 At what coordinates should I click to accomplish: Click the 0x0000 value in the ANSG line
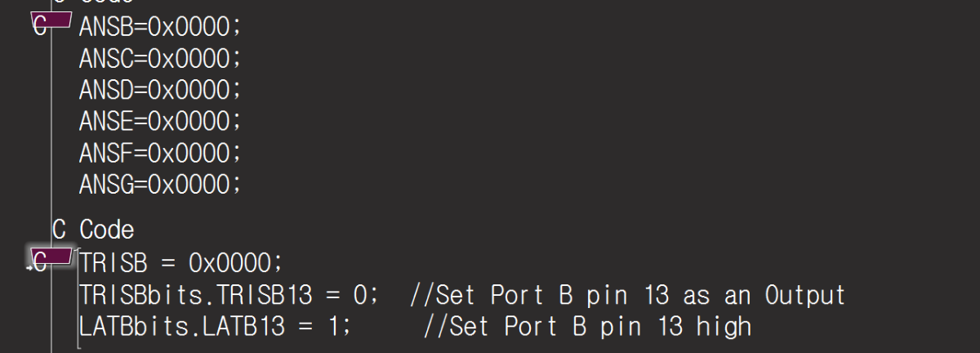(x=190, y=184)
